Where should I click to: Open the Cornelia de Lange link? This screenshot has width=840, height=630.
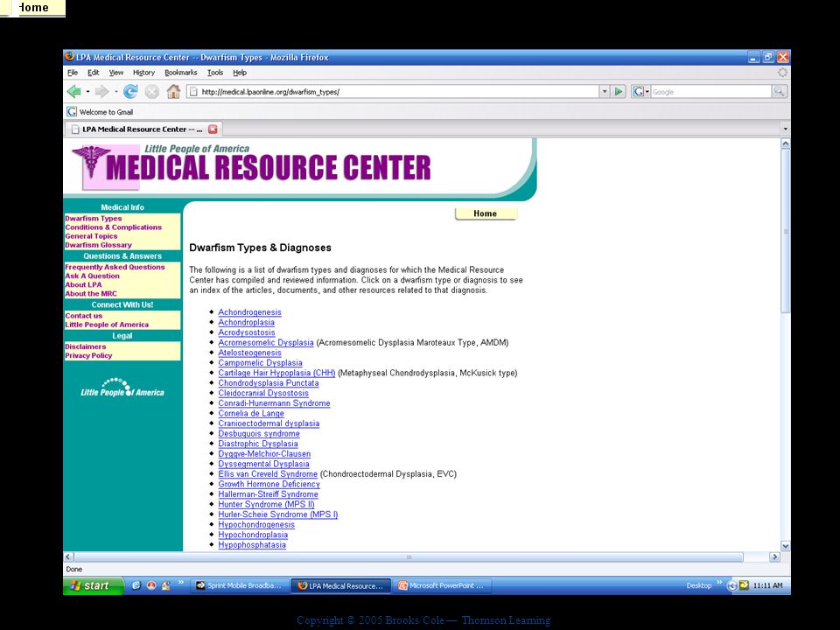[251, 414]
